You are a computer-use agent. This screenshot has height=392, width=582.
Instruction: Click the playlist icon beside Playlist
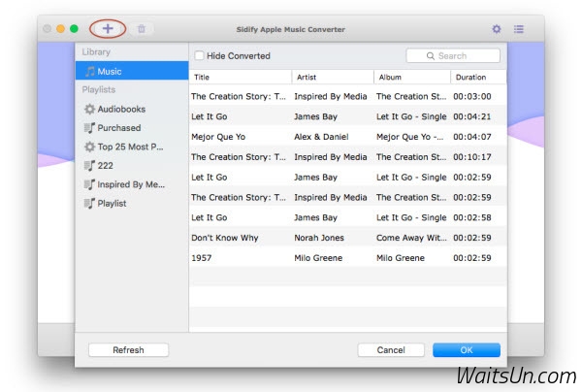tap(89, 204)
